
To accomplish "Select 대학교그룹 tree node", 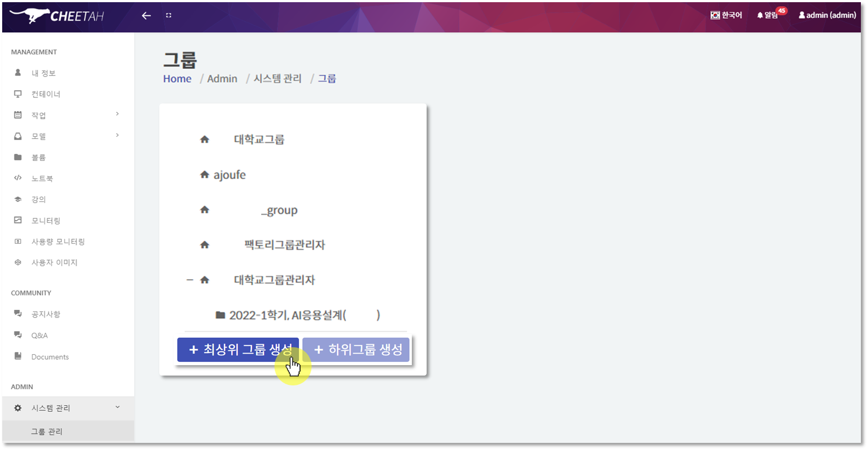I will (x=259, y=140).
